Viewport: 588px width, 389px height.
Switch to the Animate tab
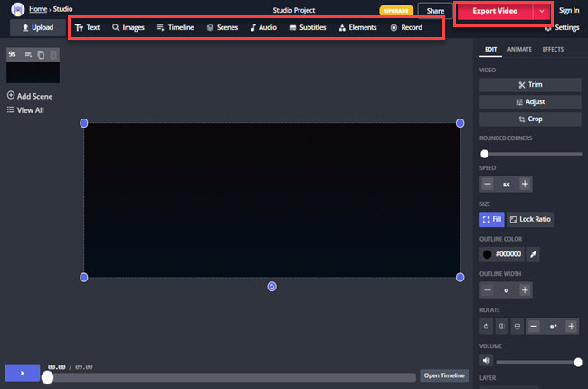tap(519, 49)
